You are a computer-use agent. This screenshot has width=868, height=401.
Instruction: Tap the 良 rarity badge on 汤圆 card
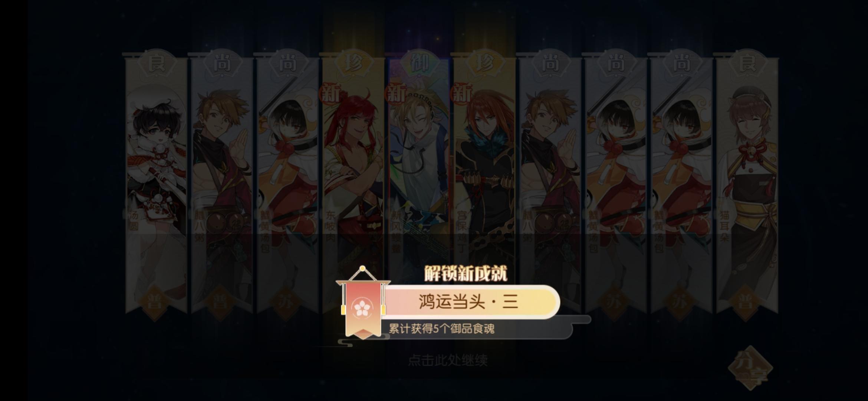[x=156, y=63]
